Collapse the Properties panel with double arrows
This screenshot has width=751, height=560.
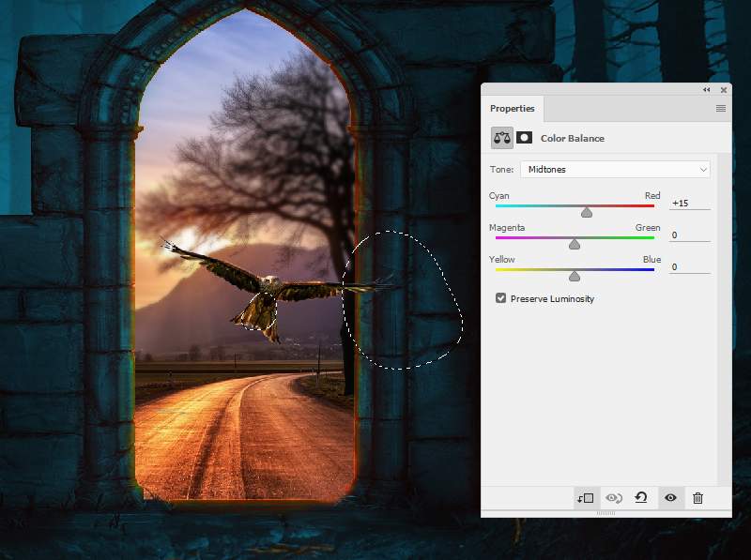[707, 89]
